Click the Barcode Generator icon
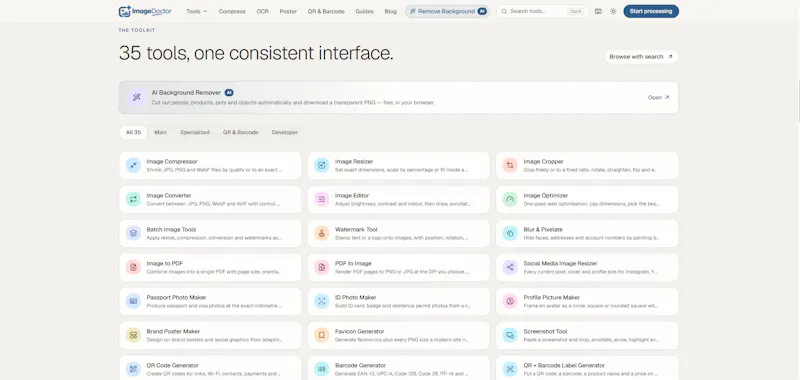 [x=321, y=369]
